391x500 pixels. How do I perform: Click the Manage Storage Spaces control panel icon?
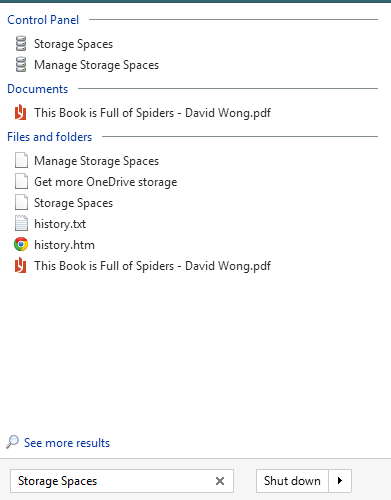21,65
